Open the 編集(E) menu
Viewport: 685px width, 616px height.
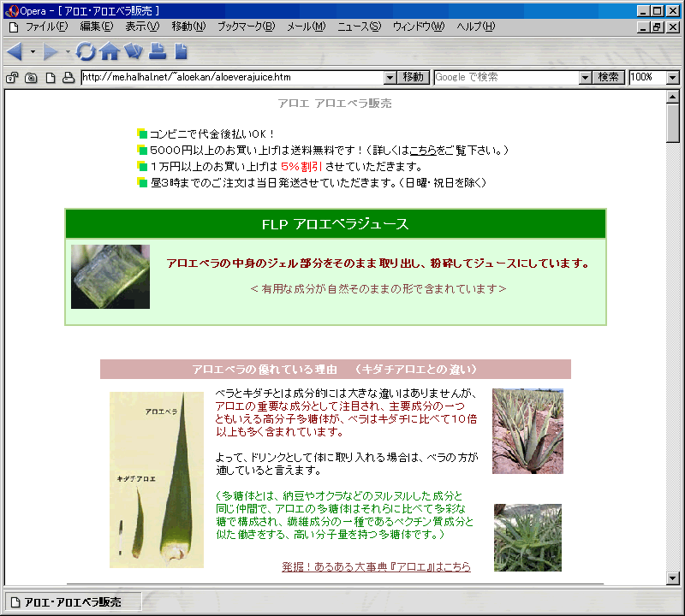pos(97,27)
